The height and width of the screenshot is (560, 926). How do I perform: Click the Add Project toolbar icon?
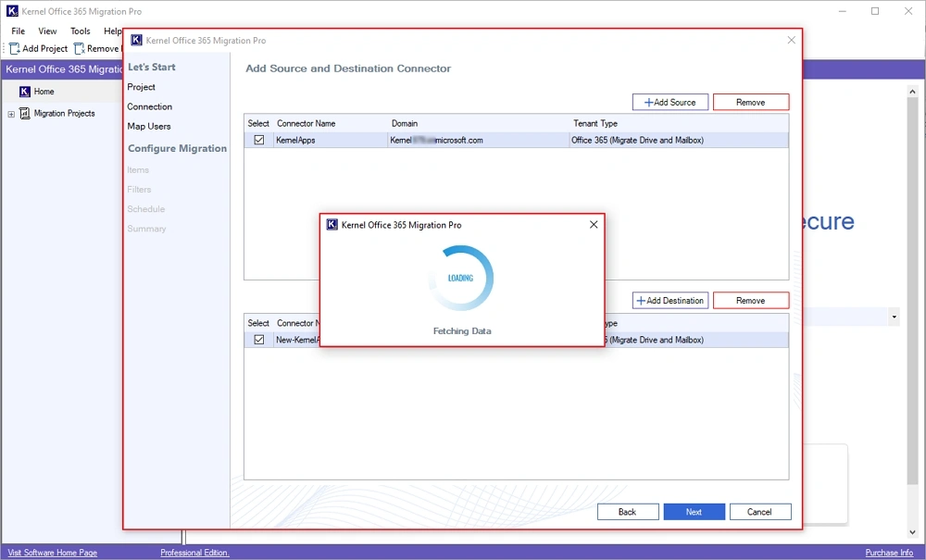click(15, 49)
